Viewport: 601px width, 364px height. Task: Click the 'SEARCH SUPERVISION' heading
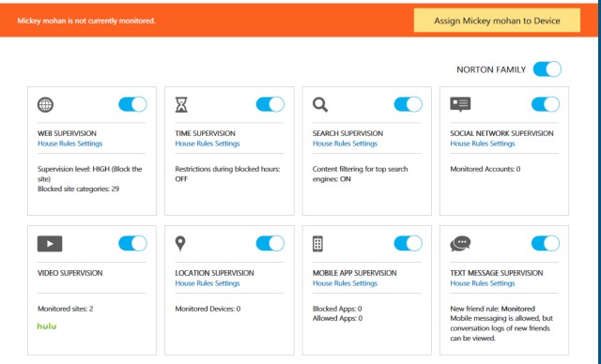(347, 133)
